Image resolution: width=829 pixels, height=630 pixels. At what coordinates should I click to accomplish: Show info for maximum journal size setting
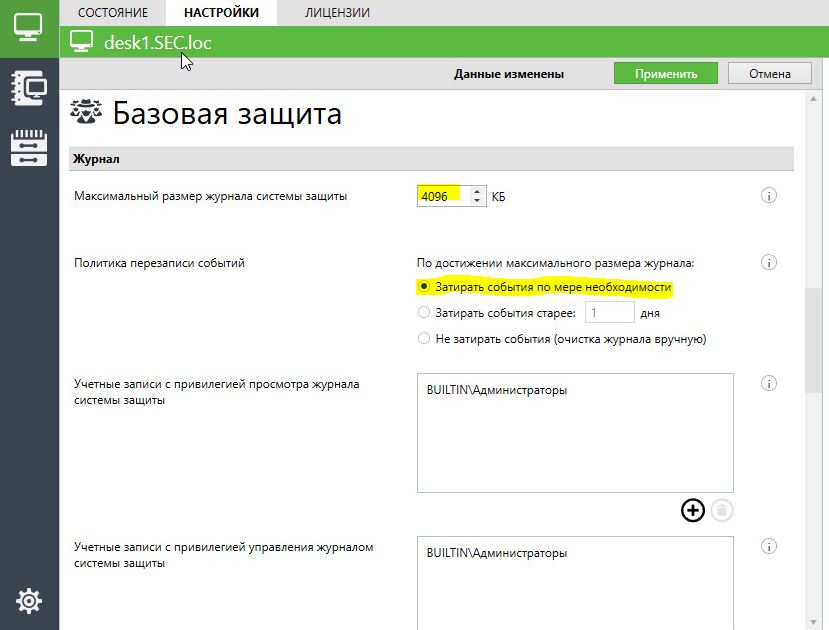[769, 196]
